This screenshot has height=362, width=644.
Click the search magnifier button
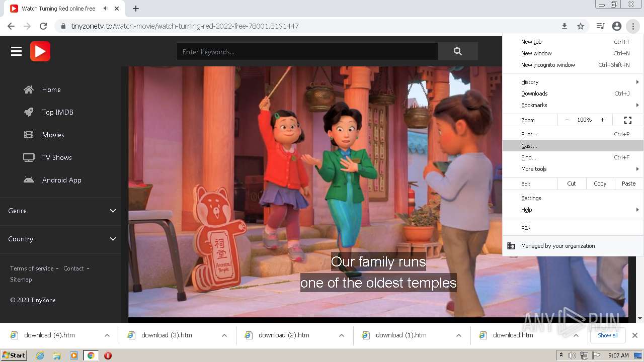point(457,51)
